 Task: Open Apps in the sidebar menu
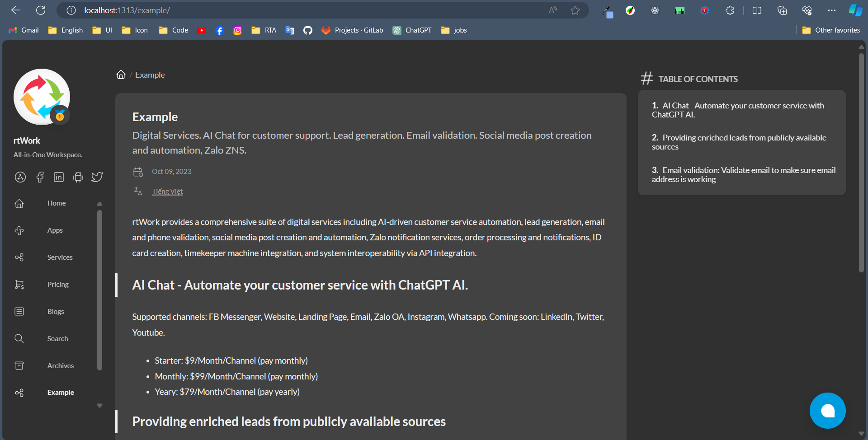click(54, 230)
